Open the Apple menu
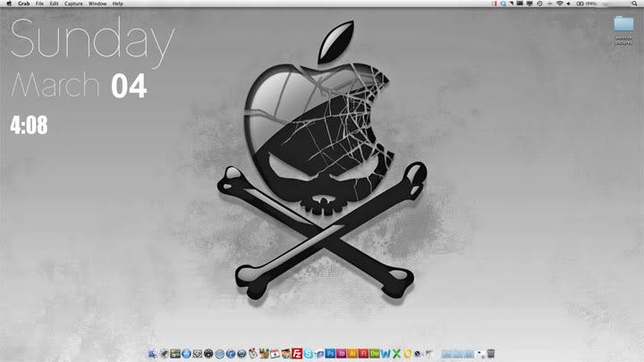The width and height of the screenshot is (644, 362). 9,4
